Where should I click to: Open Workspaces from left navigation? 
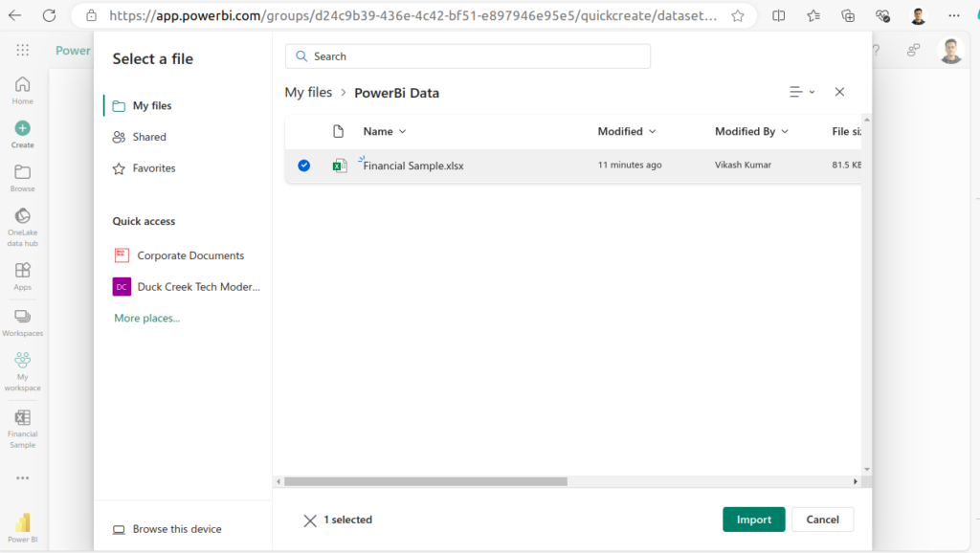click(x=22, y=317)
